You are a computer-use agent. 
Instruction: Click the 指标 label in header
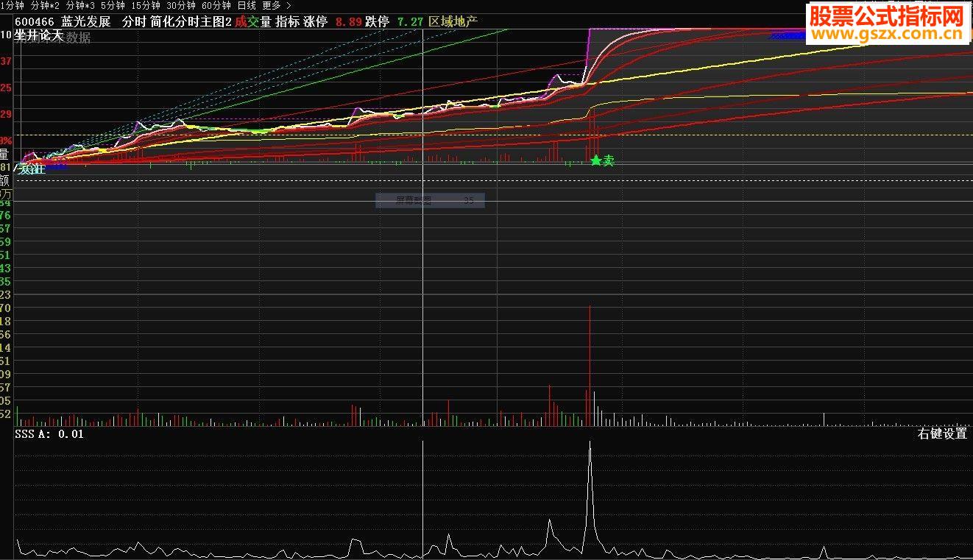pos(287,22)
